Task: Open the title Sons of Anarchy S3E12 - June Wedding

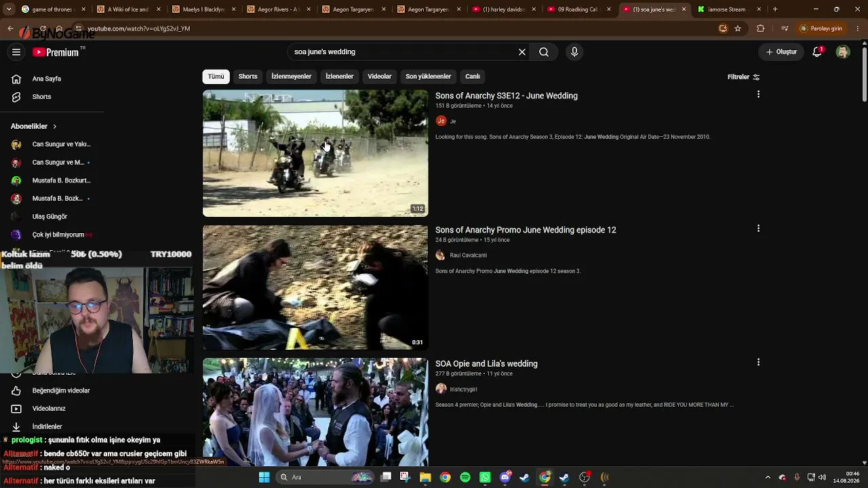Action: [507, 96]
